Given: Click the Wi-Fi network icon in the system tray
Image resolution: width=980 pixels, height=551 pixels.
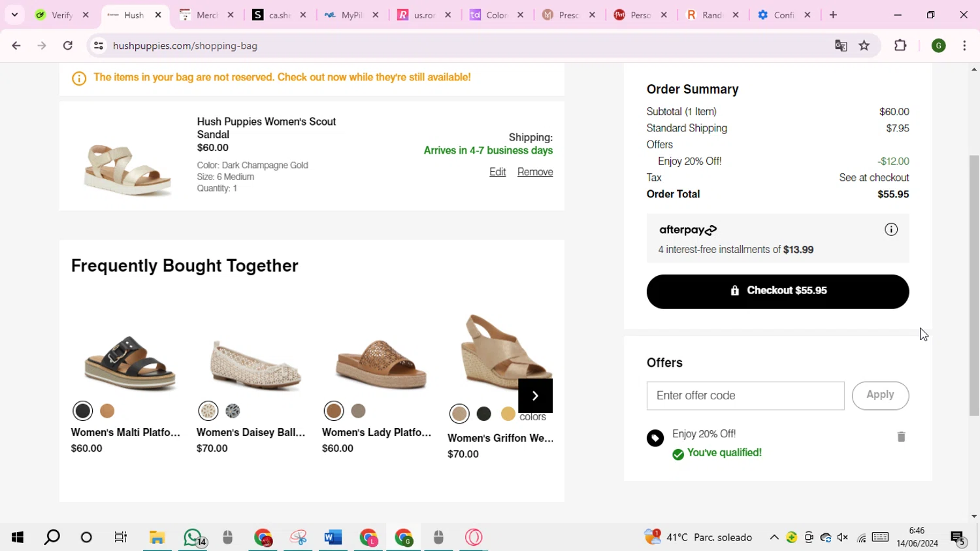Looking at the screenshot, I should pyautogui.click(x=861, y=537).
